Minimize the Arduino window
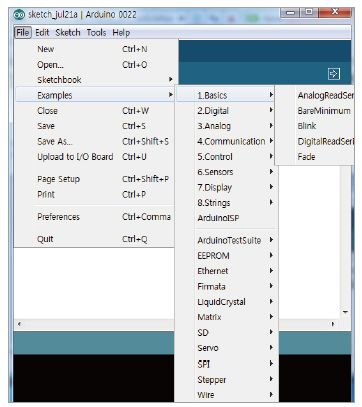 291,13
